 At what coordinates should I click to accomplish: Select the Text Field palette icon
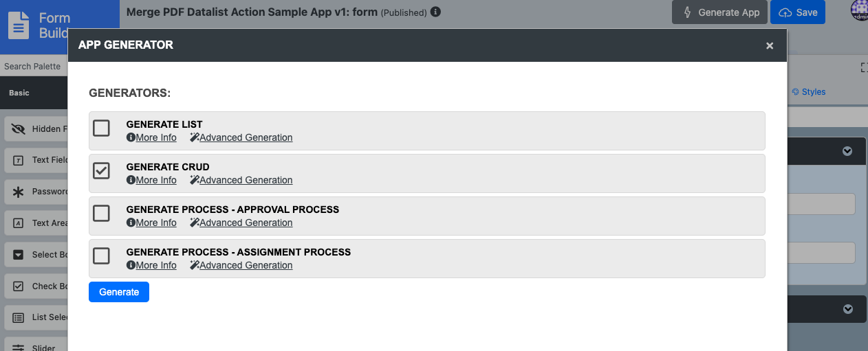click(x=19, y=160)
